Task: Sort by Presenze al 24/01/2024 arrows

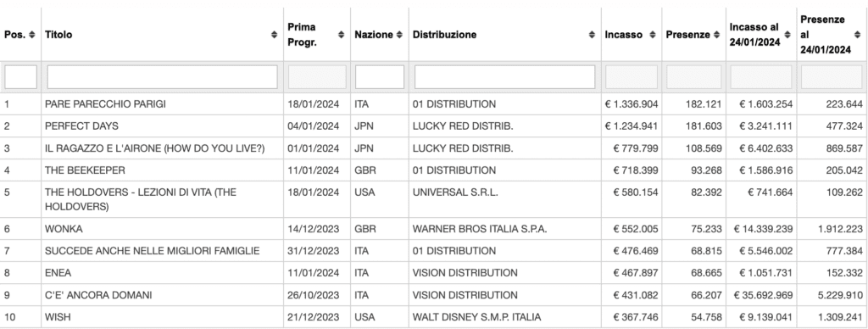Action: (858, 34)
